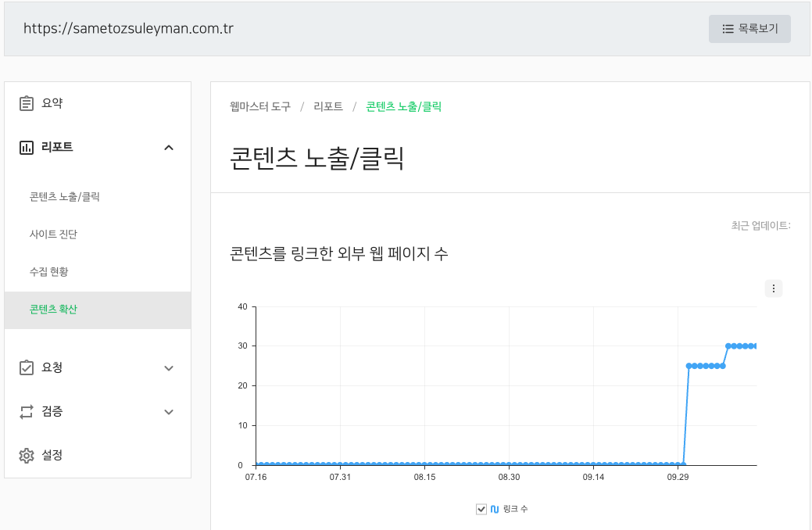The image size is (812, 530).
Task: Click the 웹마스터 도구 breadcrumb link
Action: tap(260, 106)
